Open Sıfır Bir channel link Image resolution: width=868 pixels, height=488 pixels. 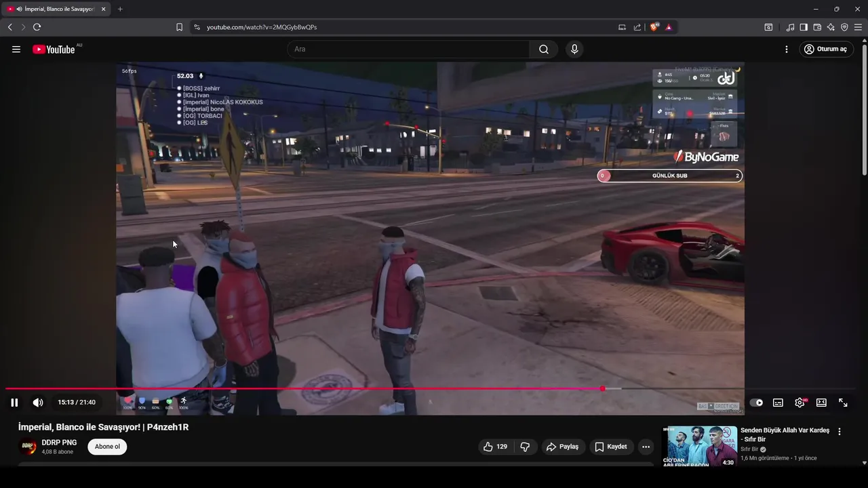pos(749,449)
